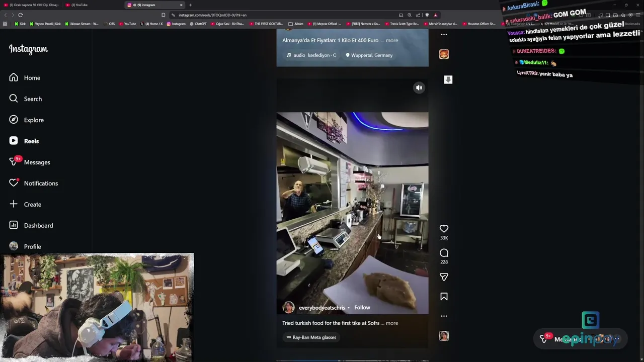Like the reel showing 33K likes
Viewport: 644px width, 362px height.
pos(444,229)
